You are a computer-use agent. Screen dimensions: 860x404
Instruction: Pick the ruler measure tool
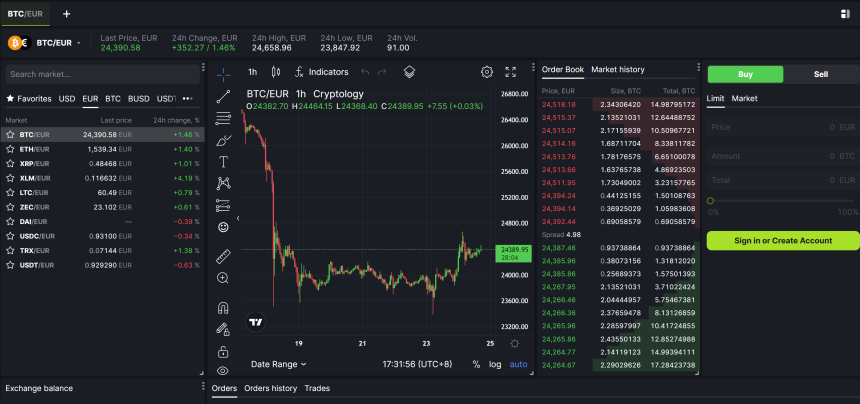223,256
